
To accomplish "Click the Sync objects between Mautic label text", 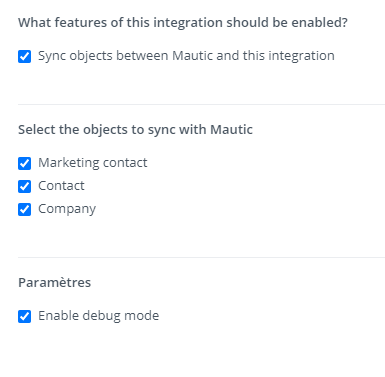I will 186,56.
